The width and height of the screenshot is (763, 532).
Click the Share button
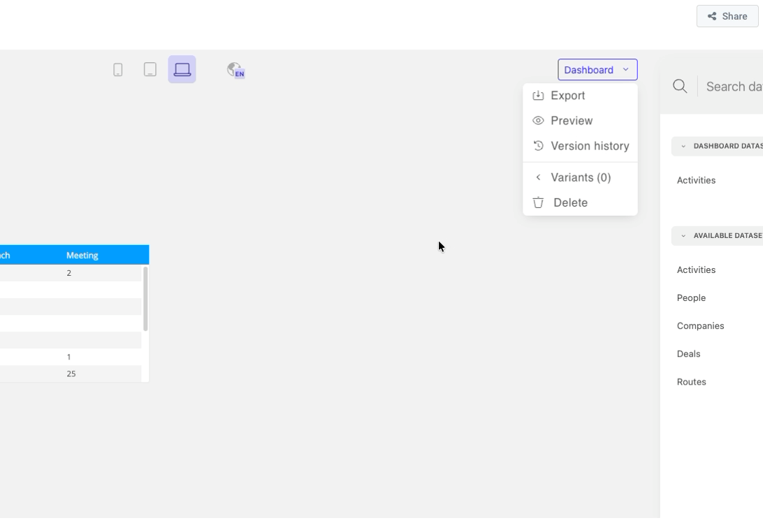click(x=727, y=16)
